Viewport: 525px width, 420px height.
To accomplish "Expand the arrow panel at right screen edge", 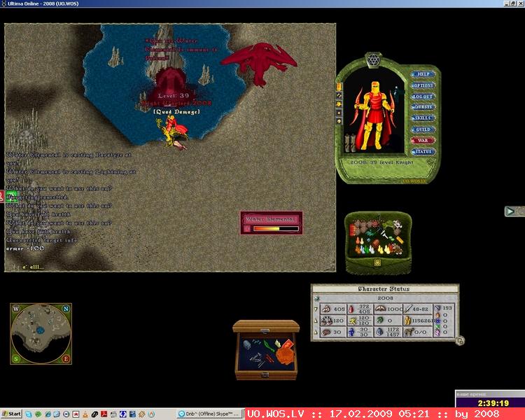I will tap(510, 211).
